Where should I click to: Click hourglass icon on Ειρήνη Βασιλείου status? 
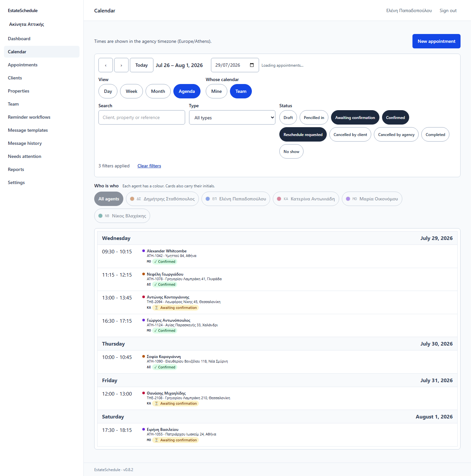coord(157,440)
